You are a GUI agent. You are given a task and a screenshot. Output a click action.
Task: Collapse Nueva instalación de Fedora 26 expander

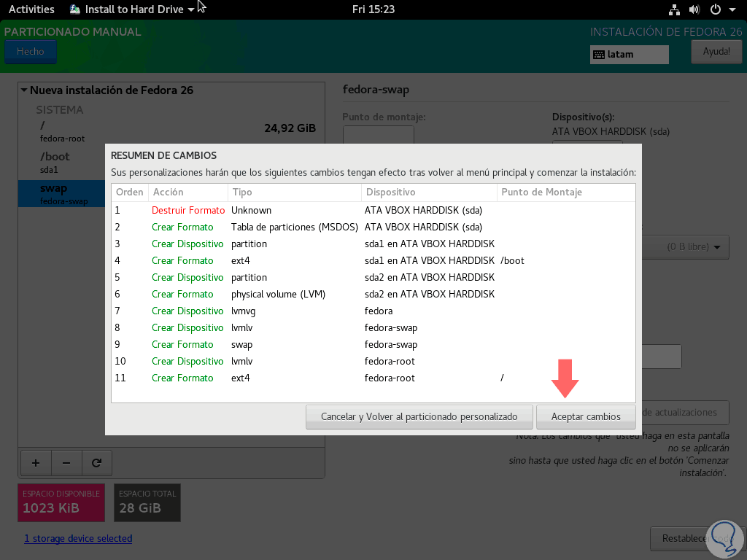(x=23, y=90)
